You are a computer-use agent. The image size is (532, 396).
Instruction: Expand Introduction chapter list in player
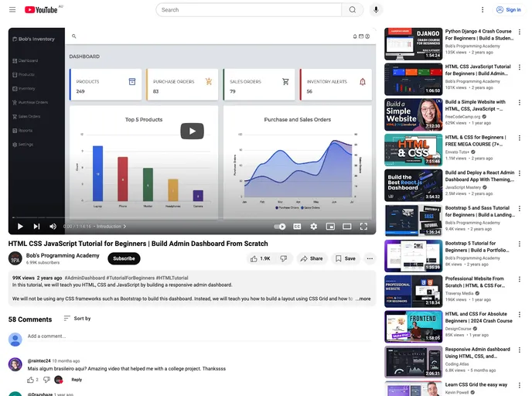(x=111, y=227)
